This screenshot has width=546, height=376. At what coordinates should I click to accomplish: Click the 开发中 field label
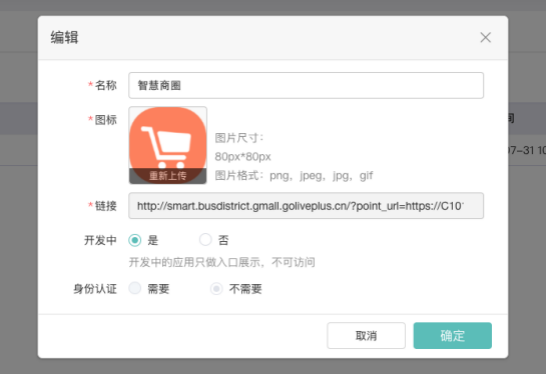(x=100, y=240)
